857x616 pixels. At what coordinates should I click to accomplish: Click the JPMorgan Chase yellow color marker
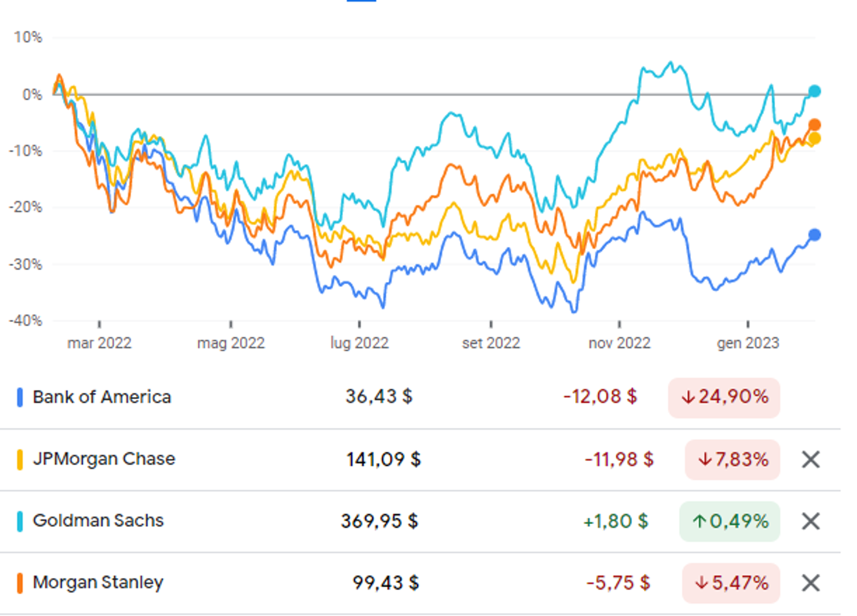coord(20,459)
